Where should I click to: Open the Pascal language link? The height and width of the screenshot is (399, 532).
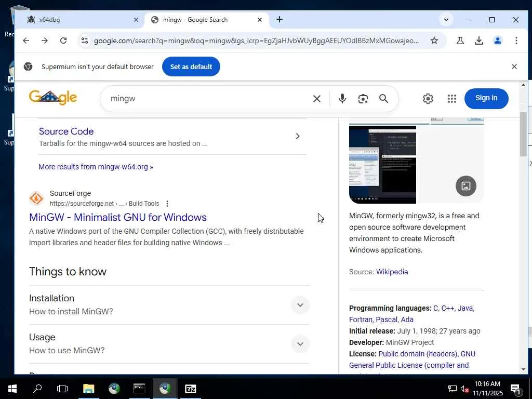[387, 320]
